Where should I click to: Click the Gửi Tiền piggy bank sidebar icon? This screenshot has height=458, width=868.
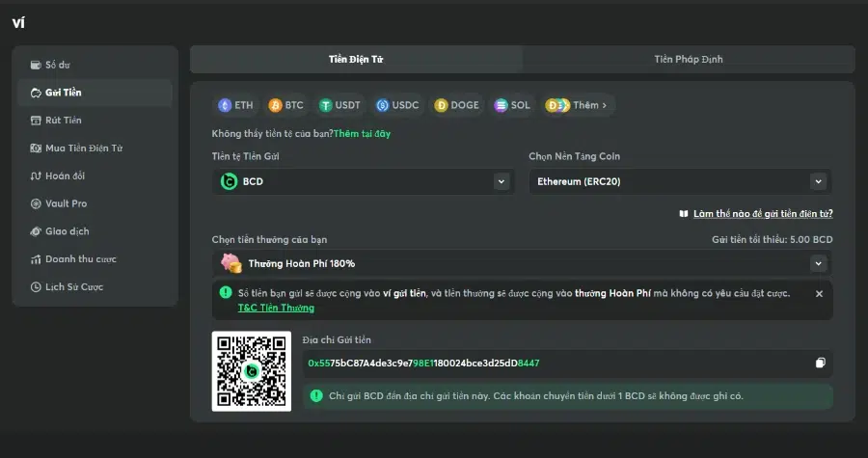click(36, 93)
